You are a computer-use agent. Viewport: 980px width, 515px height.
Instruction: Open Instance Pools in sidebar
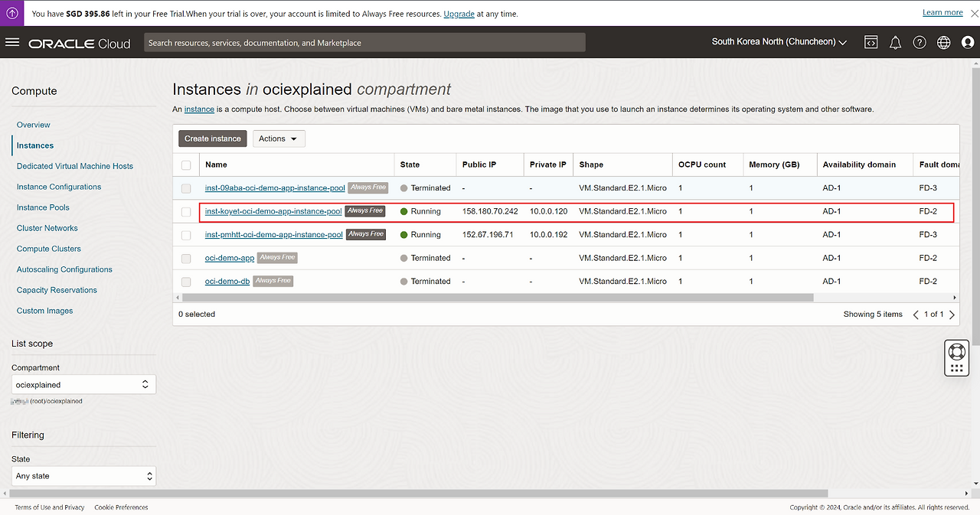[43, 207]
